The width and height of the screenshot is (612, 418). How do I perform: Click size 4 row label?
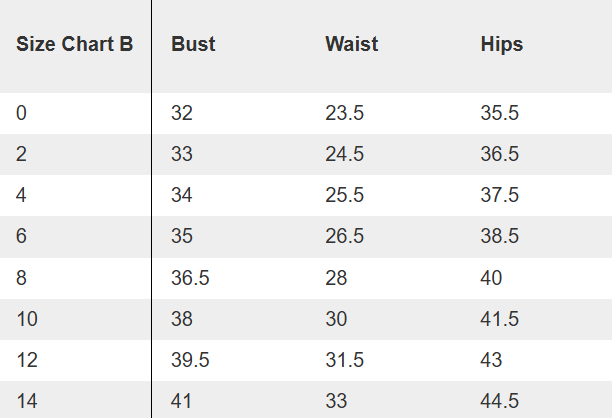point(21,195)
